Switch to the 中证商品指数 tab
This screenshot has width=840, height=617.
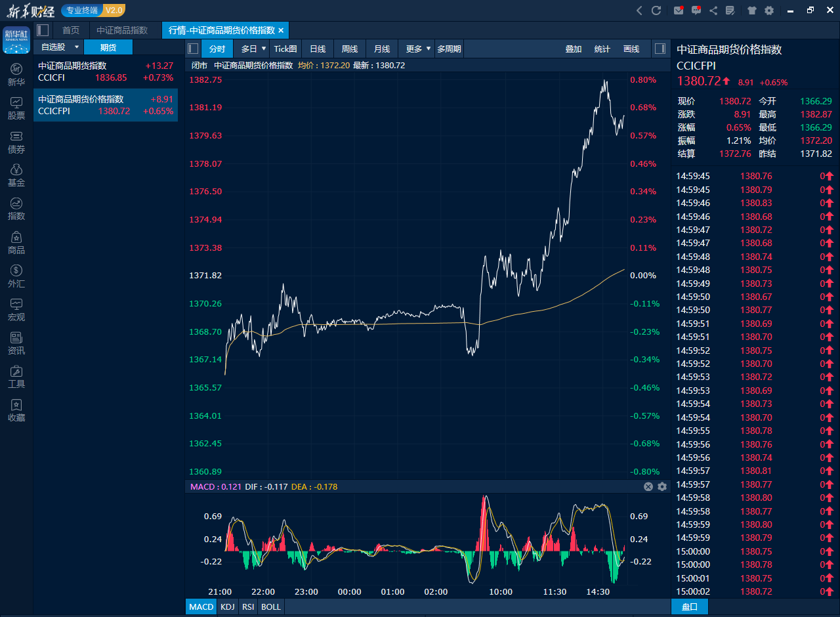(122, 30)
